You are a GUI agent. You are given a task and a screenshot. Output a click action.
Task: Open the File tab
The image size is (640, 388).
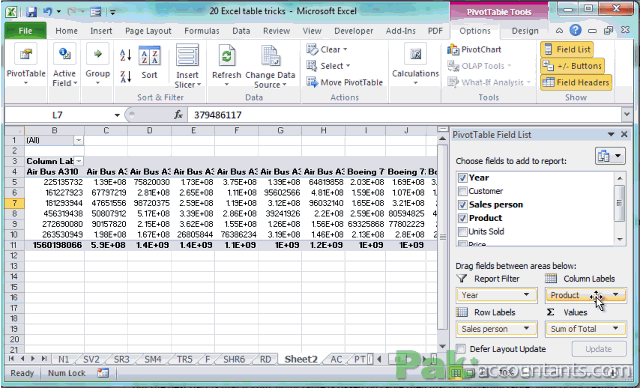click(x=25, y=31)
